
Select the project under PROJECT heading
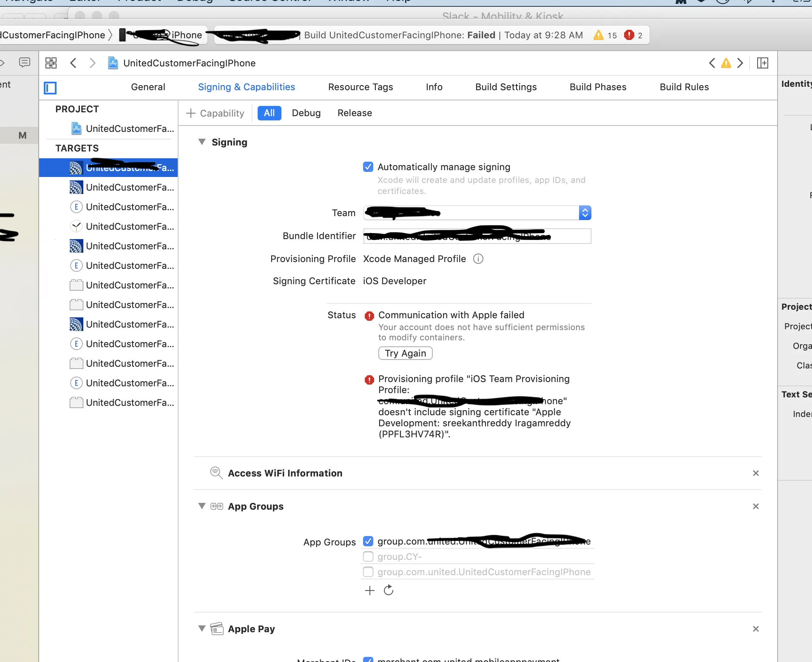tap(108, 128)
